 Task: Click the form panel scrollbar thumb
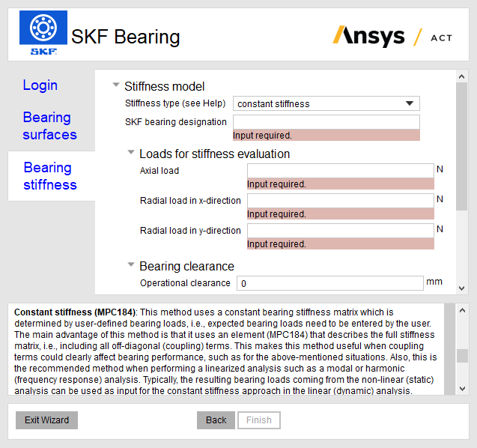[x=461, y=146]
